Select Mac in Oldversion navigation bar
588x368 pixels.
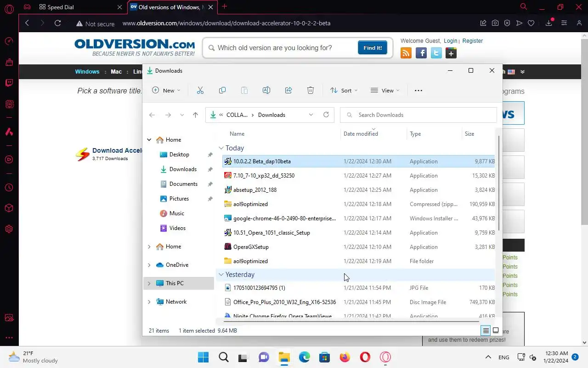[116, 72]
